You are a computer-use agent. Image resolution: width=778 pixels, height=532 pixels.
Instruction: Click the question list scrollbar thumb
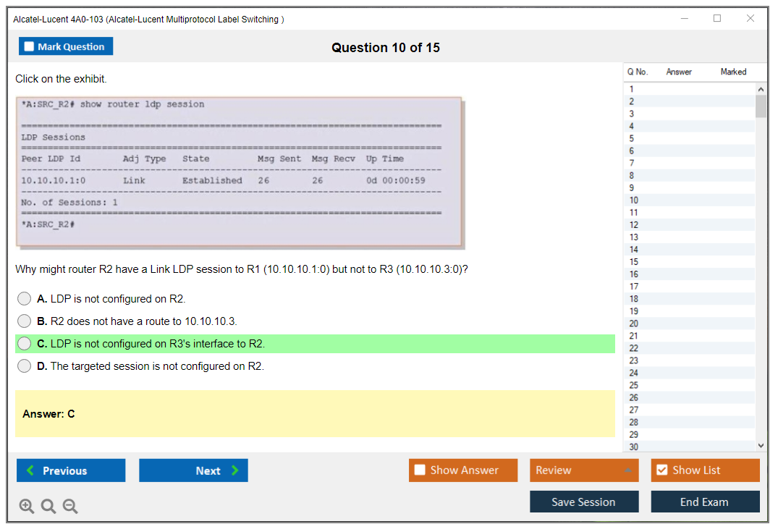[x=761, y=106]
